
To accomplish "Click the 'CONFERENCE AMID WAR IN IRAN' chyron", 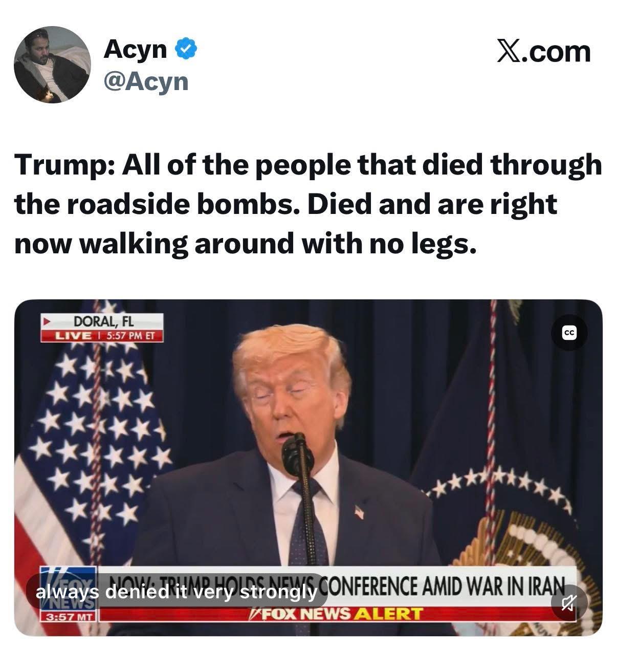I will (445, 586).
